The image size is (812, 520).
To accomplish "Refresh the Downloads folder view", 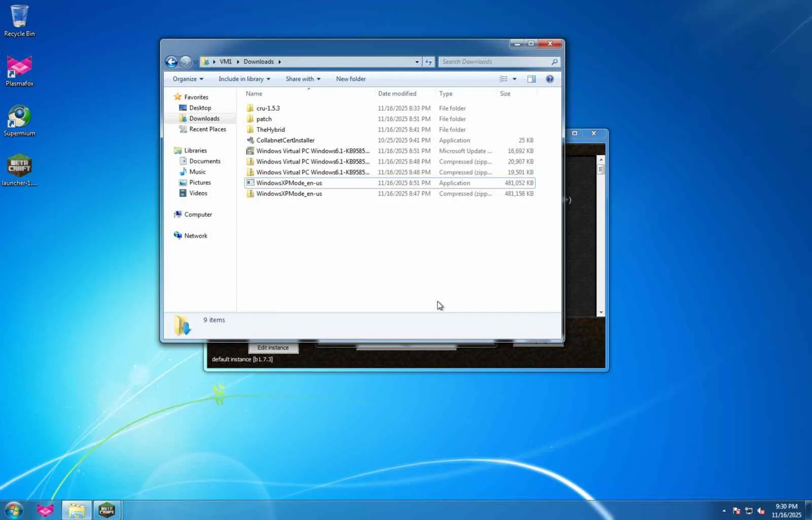I will 429,62.
